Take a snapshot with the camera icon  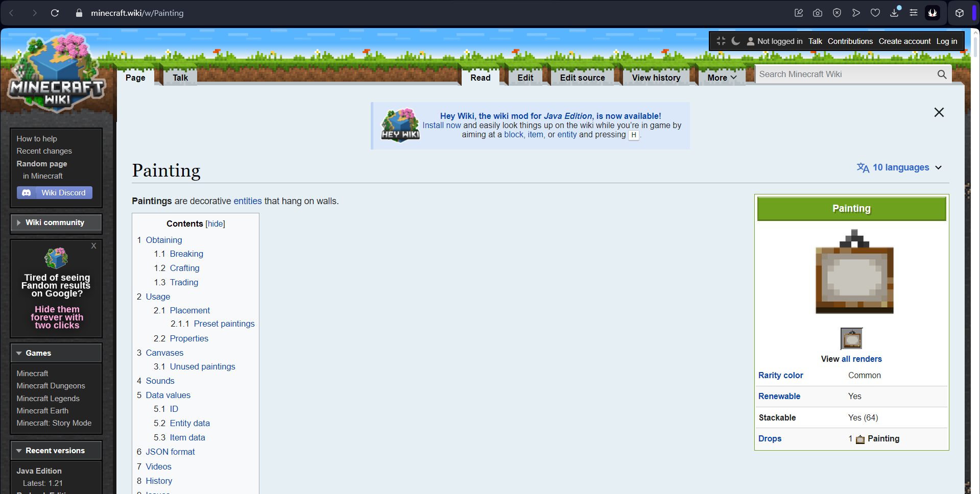point(818,13)
